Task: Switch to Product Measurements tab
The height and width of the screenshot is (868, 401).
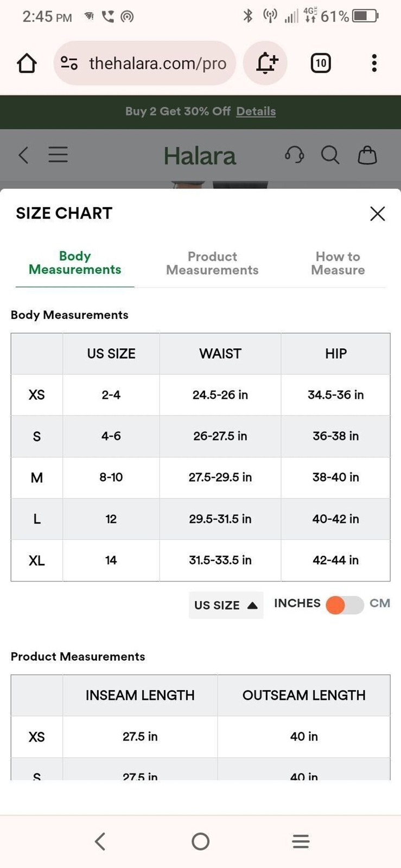Action: pos(212,263)
